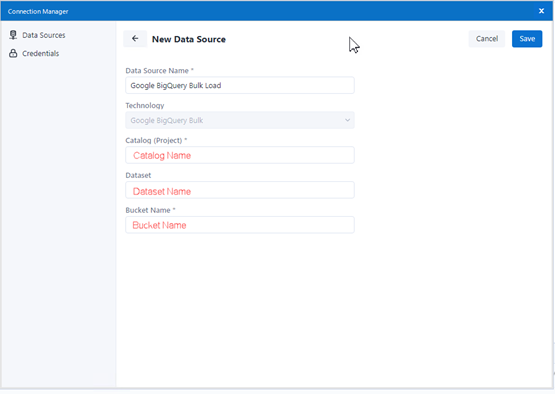Click the Credentials lock icon

click(x=13, y=53)
